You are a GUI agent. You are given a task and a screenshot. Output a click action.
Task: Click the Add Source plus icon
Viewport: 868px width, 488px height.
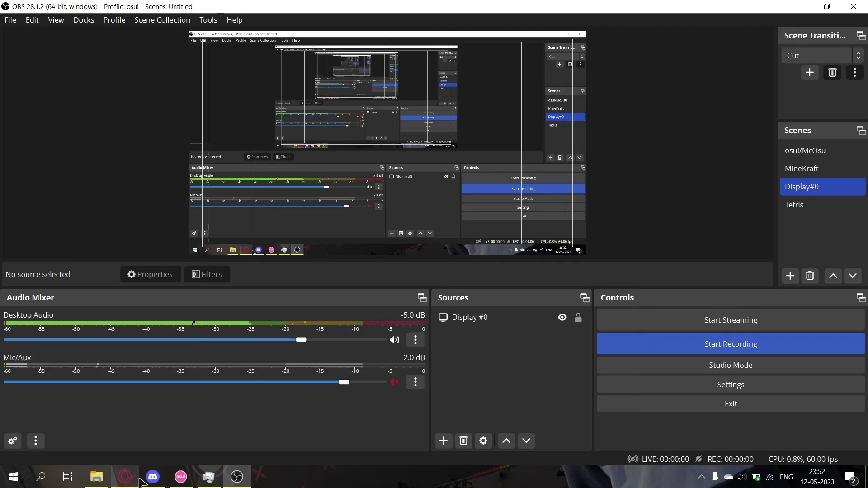tap(443, 441)
